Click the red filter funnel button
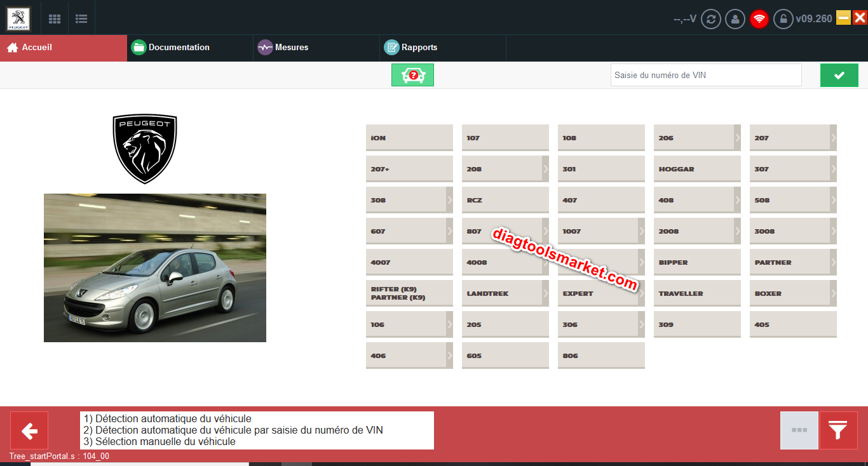The height and width of the screenshot is (466, 868). (838, 430)
